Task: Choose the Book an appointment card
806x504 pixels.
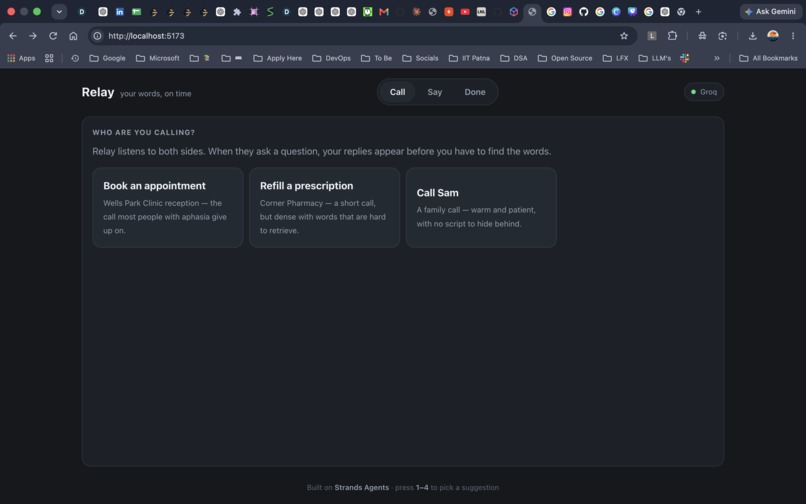Action: point(168,207)
